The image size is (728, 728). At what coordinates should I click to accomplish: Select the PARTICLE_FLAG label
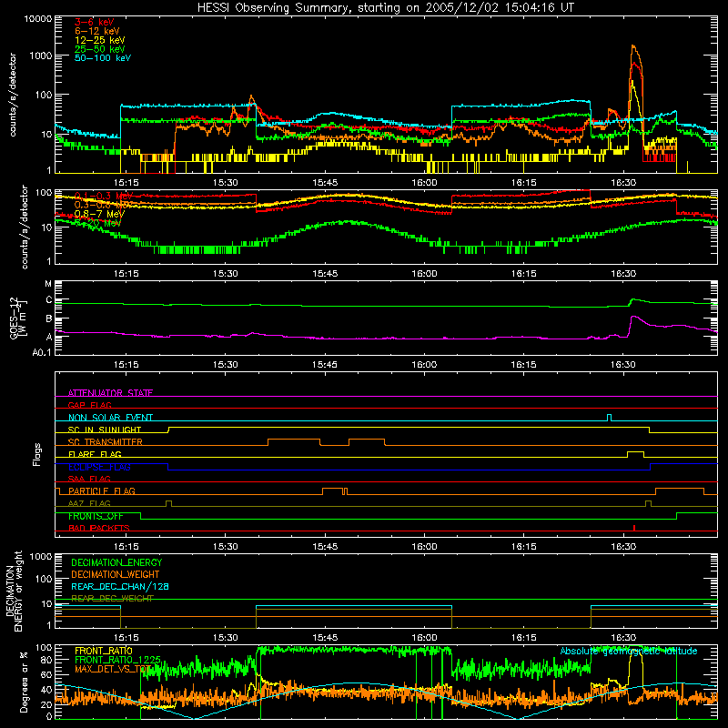coord(102,490)
